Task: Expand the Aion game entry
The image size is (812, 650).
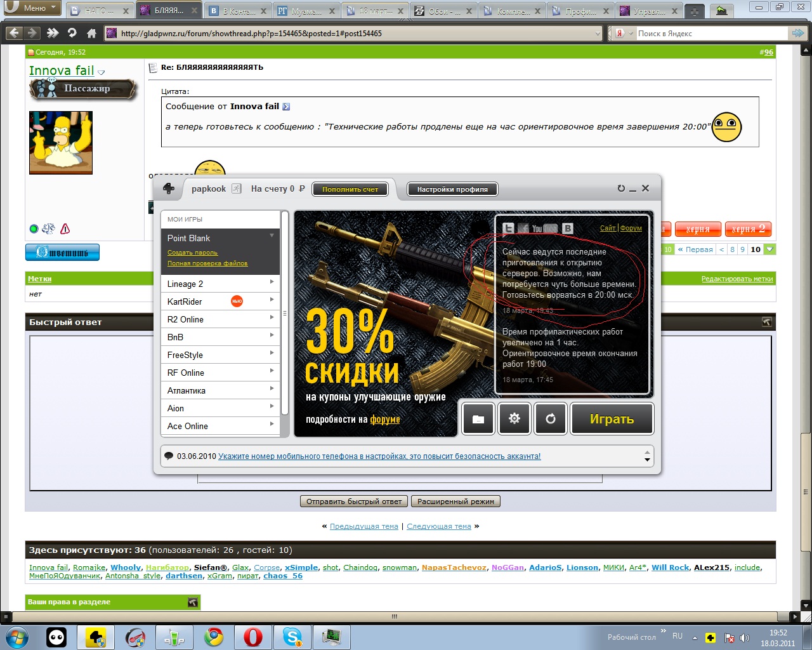Action: 272,406
